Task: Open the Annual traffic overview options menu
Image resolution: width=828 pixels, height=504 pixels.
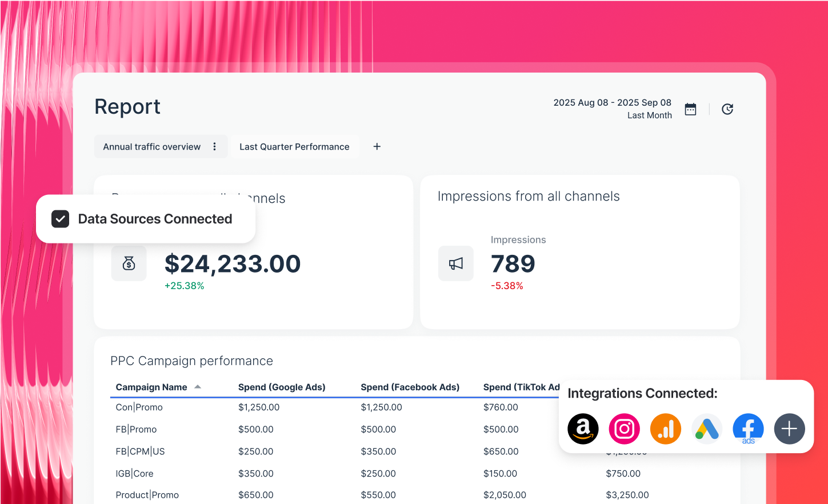Action: pyautogui.click(x=214, y=146)
